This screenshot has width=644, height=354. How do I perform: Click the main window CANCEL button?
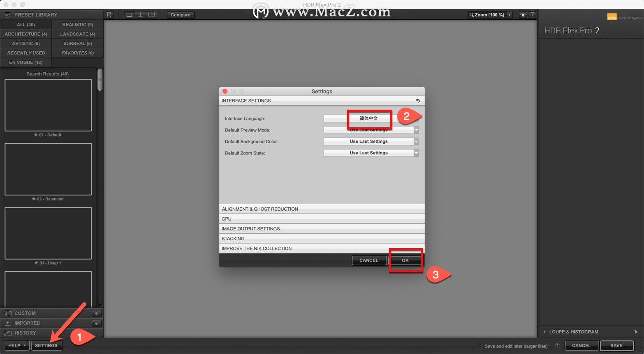(x=581, y=345)
